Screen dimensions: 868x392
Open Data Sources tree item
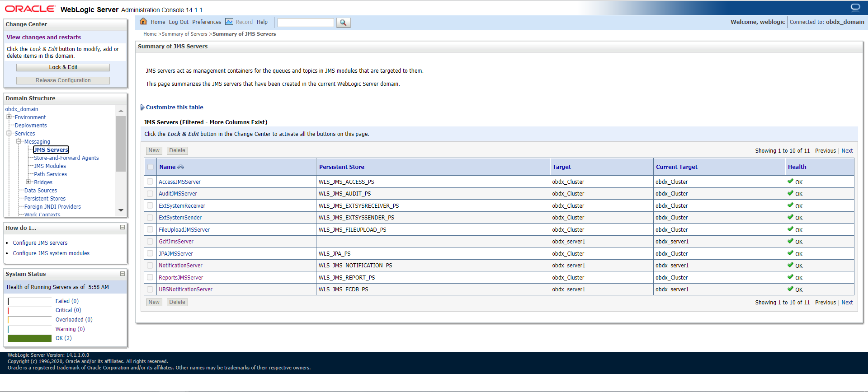click(41, 191)
